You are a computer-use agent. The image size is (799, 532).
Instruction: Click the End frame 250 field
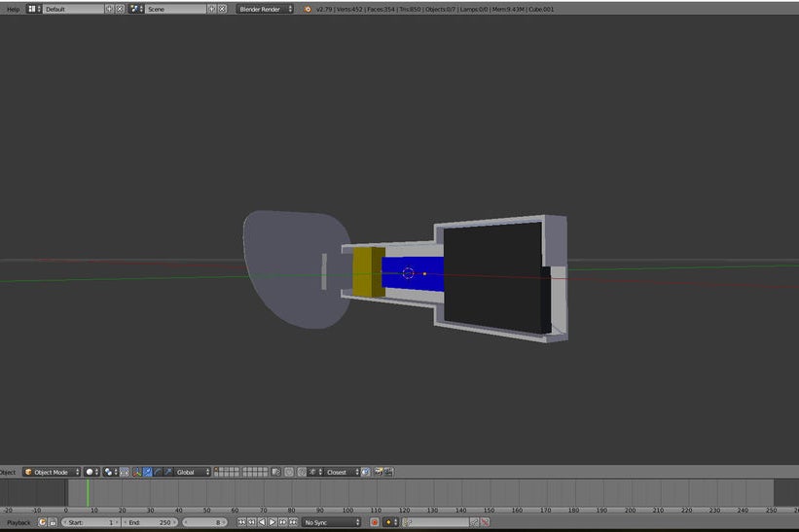tap(150, 522)
